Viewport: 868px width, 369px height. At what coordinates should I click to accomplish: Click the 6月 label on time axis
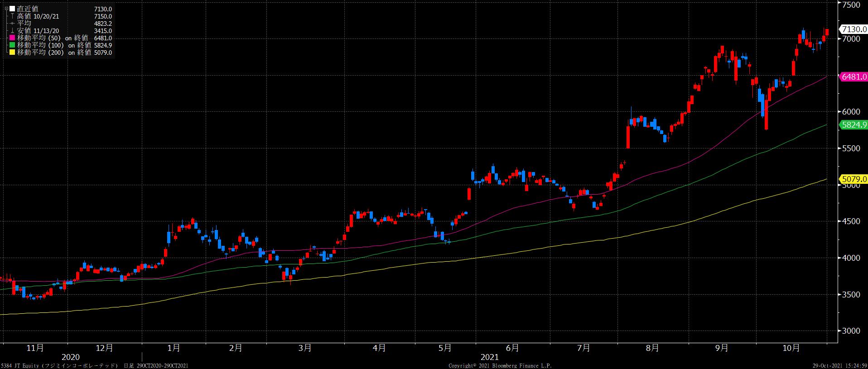click(x=512, y=348)
